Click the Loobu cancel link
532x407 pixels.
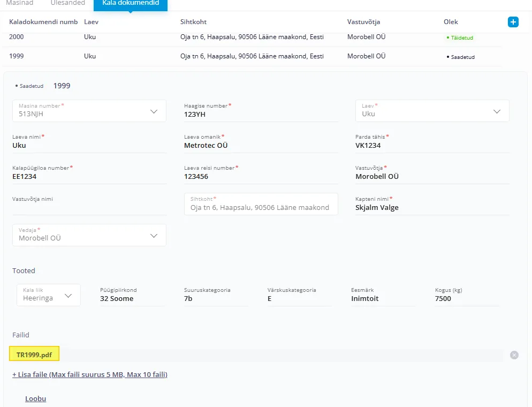35,399
